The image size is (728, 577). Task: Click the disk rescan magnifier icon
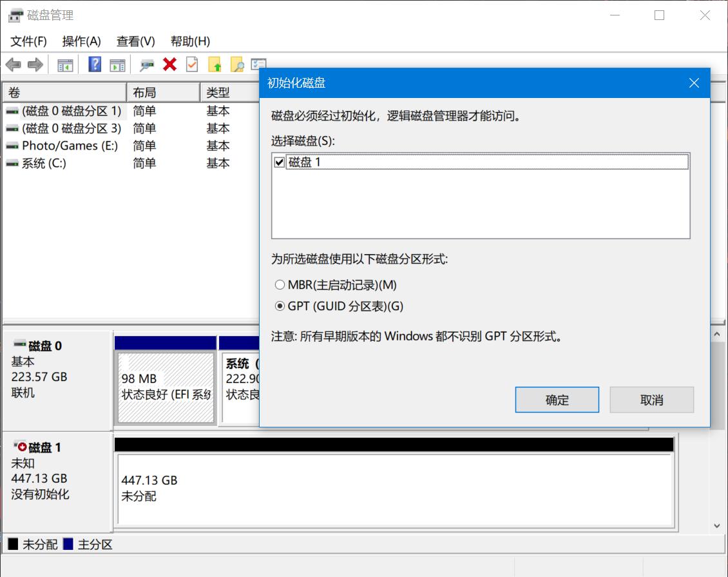click(146, 64)
